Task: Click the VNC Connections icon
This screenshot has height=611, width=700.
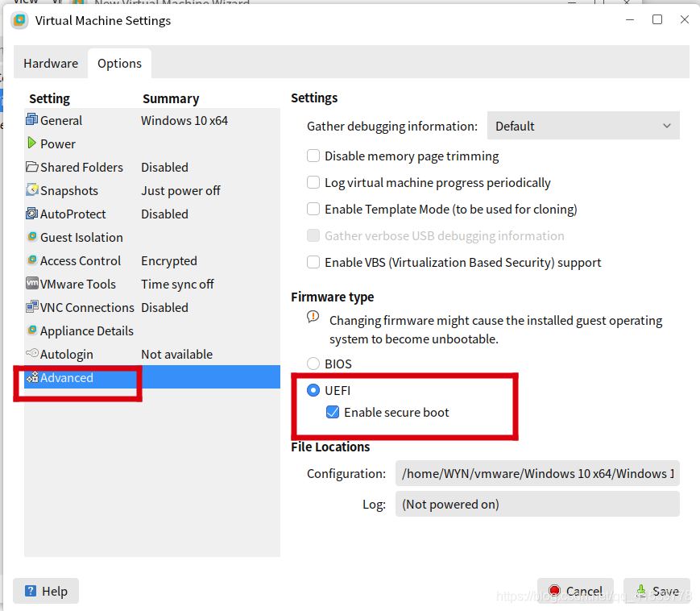Action: [32, 306]
